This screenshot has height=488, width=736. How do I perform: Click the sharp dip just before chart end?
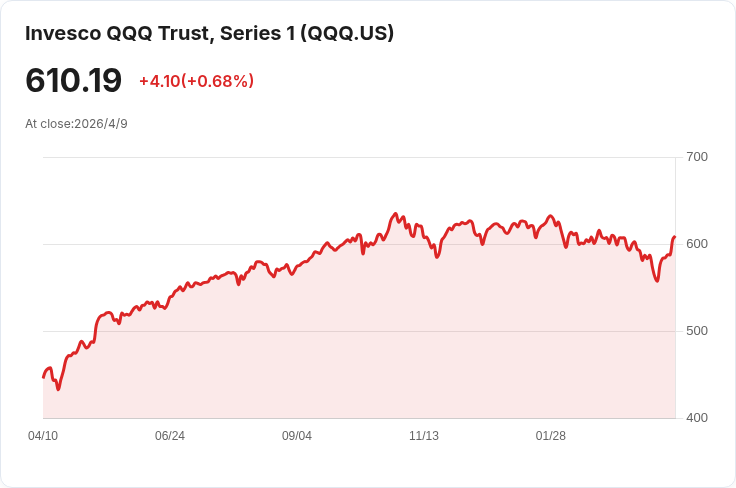pos(657,281)
